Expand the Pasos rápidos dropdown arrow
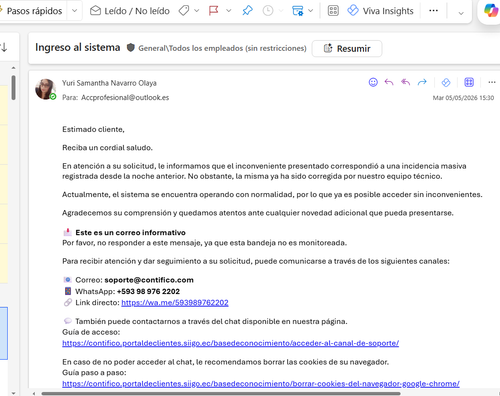 pos(75,11)
